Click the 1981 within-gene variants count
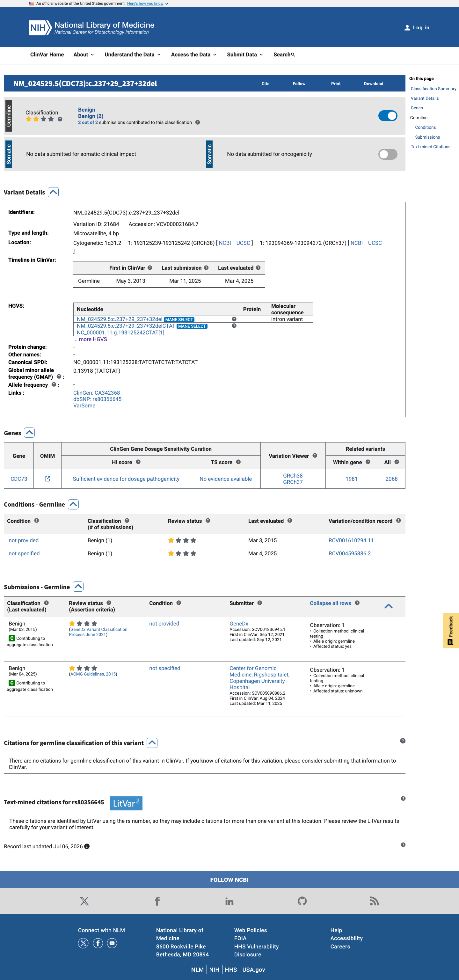459x980 pixels. point(351,479)
